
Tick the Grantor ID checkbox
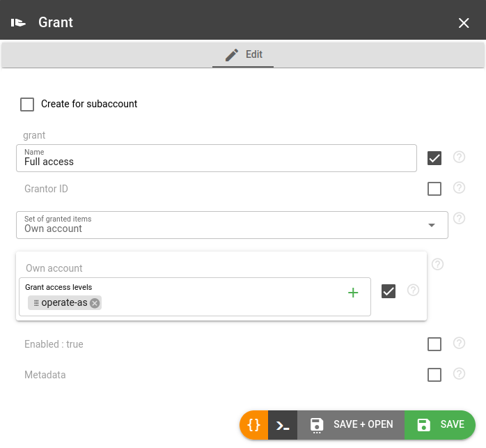point(434,189)
